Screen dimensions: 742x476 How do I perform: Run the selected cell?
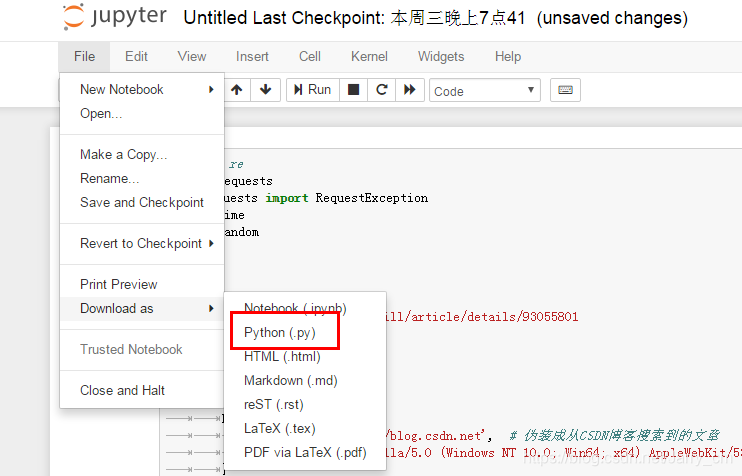[x=313, y=89]
